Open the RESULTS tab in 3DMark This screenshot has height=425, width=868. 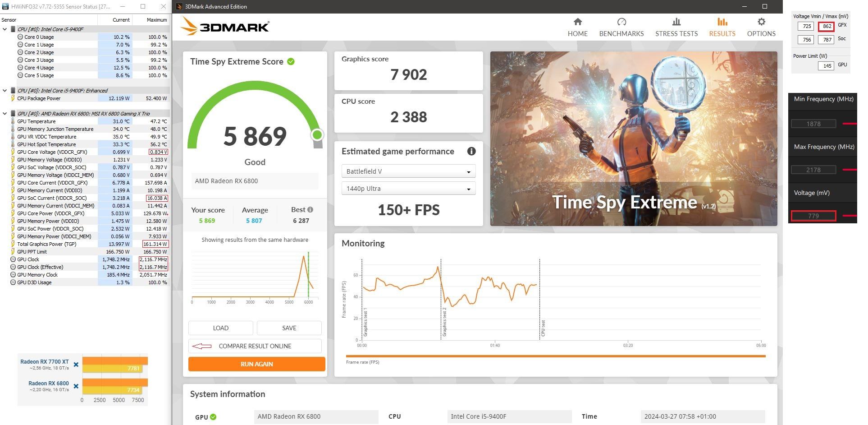(722, 28)
